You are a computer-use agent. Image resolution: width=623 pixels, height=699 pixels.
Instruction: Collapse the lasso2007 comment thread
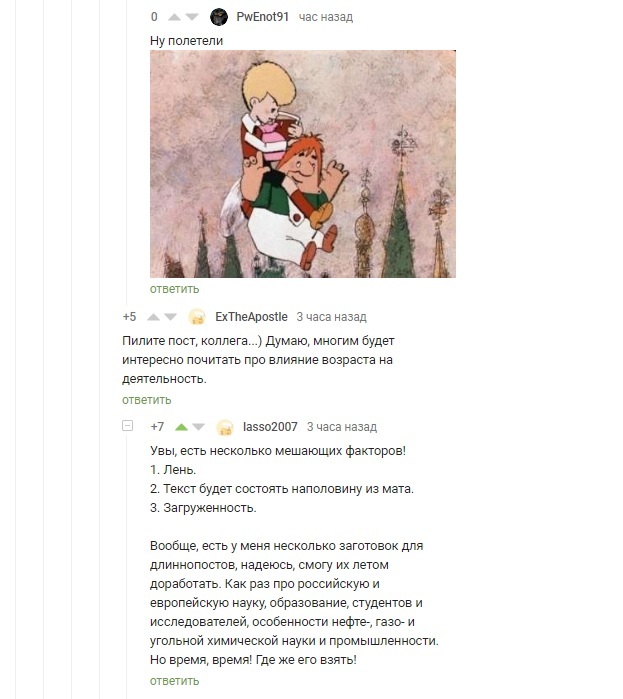tap(127, 426)
